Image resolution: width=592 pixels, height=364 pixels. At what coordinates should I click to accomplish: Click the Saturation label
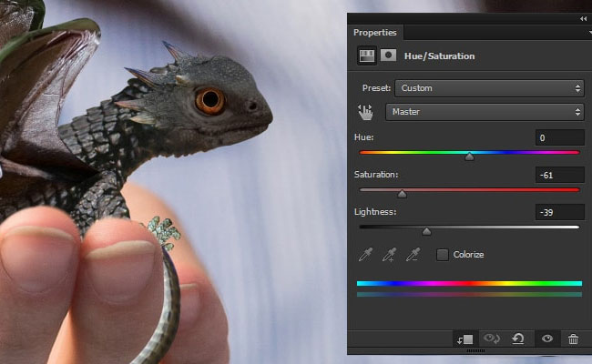click(x=376, y=175)
